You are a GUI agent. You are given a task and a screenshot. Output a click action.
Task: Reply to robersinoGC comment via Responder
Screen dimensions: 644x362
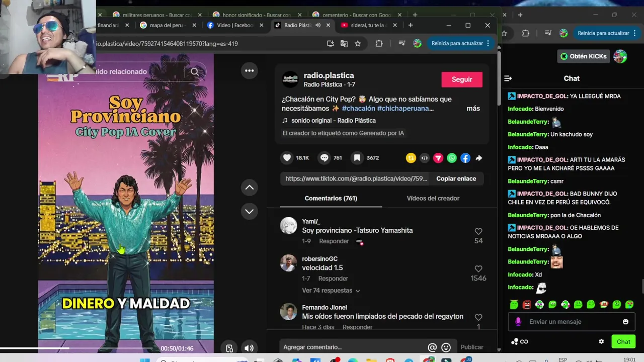tap(333, 279)
